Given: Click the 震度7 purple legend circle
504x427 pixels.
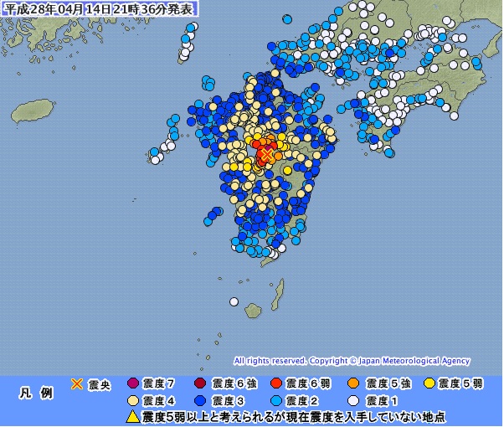Looking at the screenshot, I should 133,383.
